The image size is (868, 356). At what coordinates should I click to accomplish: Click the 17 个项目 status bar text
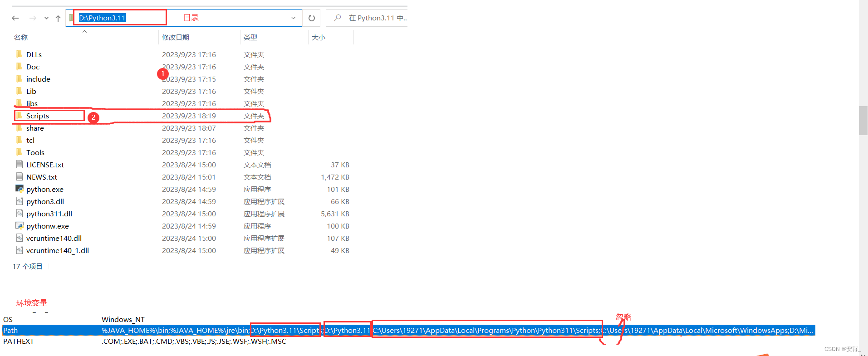(x=27, y=266)
